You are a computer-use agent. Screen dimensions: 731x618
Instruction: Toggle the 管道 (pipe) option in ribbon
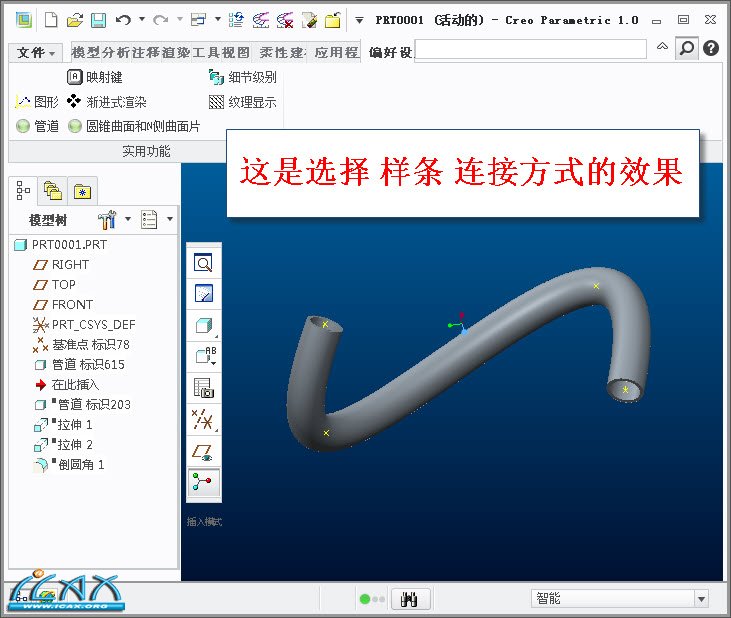click(38, 126)
